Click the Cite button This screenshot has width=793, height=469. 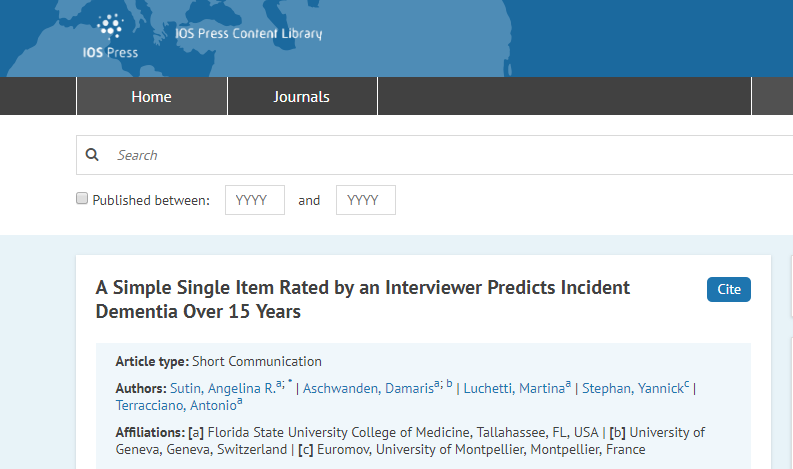click(729, 289)
